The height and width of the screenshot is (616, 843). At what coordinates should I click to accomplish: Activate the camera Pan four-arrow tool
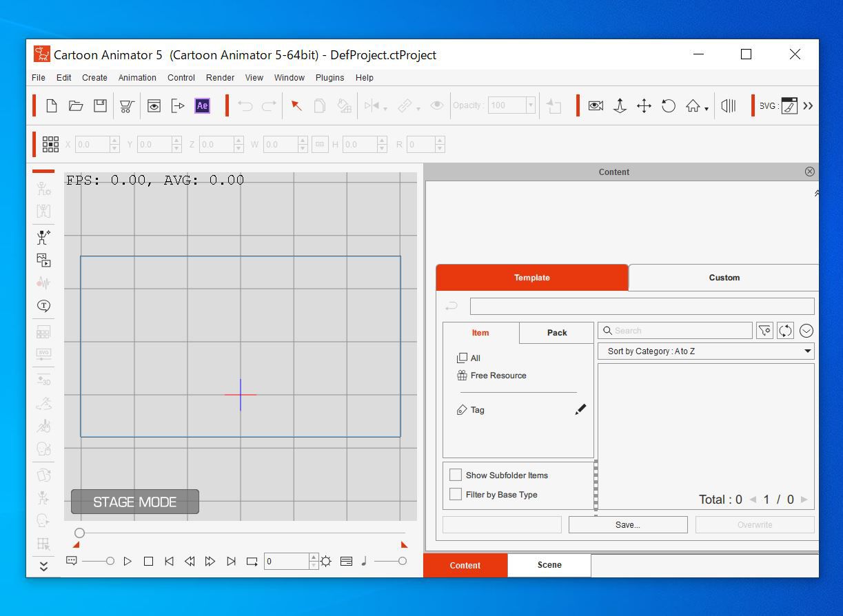coord(644,105)
